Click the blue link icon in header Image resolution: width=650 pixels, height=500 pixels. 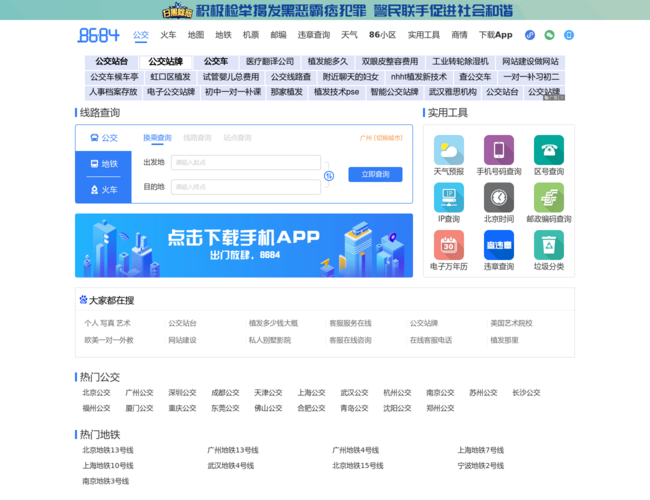pos(530,35)
